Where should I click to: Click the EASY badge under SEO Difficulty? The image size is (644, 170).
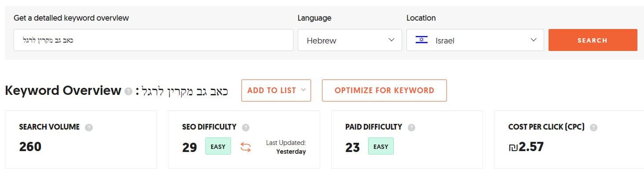(x=218, y=146)
